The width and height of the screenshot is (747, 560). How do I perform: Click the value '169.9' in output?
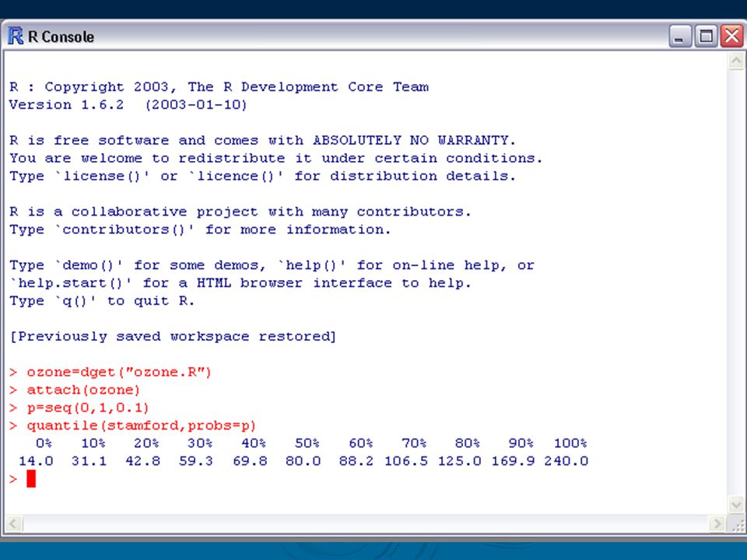click(513, 461)
